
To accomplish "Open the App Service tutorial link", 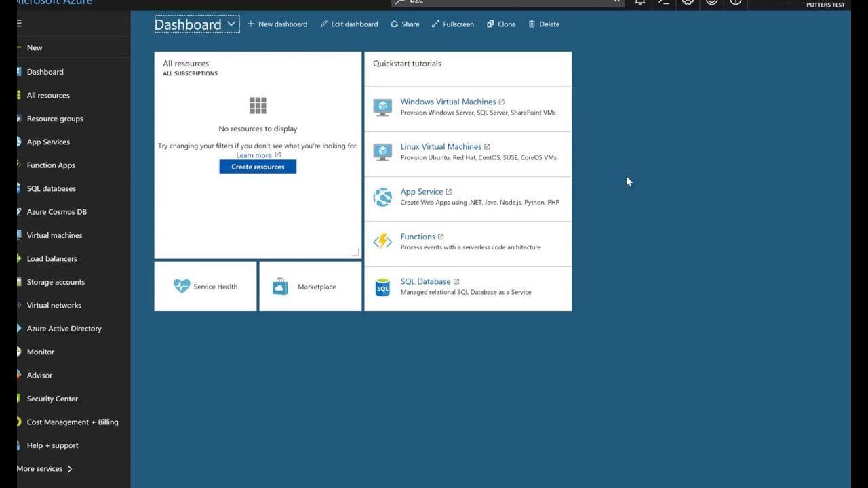I will tap(422, 192).
